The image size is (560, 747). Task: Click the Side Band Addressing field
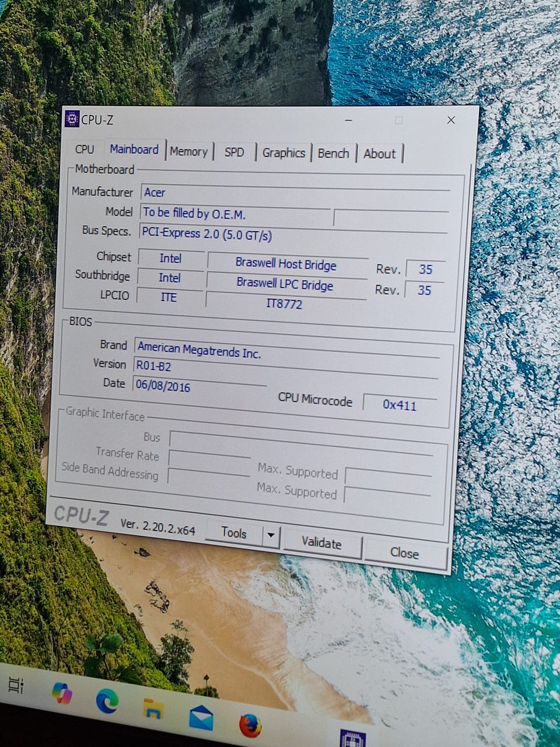coord(208,479)
